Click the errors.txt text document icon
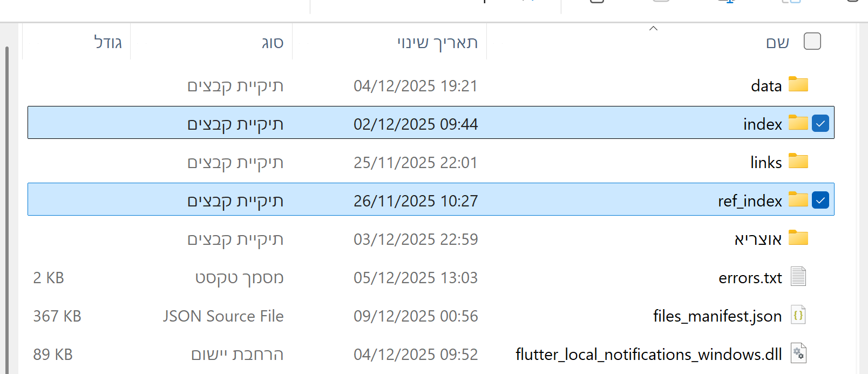Screen dimensions: 868x374 [x=799, y=277]
